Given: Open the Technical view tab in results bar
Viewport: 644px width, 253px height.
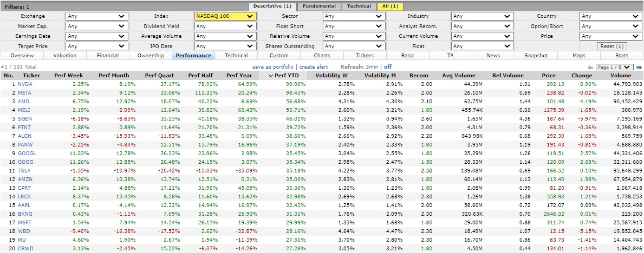Looking at the screenshot, I should [236, 55].
